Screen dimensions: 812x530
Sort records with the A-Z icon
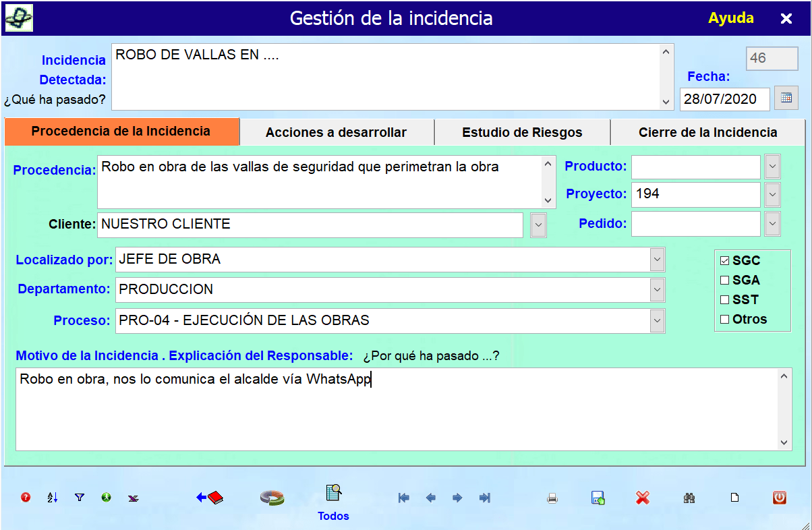(x=53, y=498)
